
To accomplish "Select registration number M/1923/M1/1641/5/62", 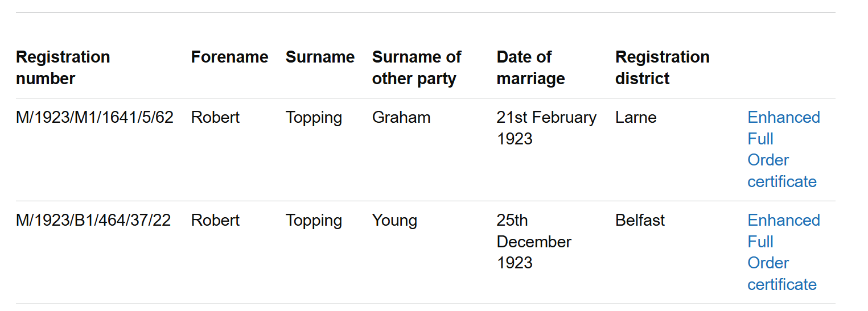I will point(94,118).
